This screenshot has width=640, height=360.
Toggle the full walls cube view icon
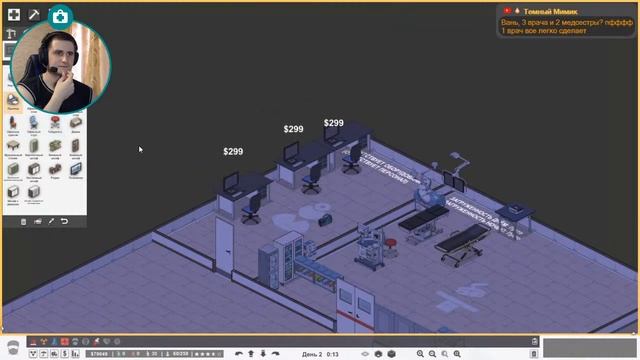(391, 354)
